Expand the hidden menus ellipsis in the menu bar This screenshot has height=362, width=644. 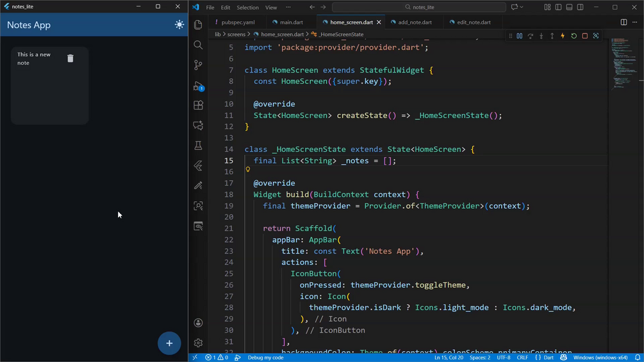coord(288,8)
